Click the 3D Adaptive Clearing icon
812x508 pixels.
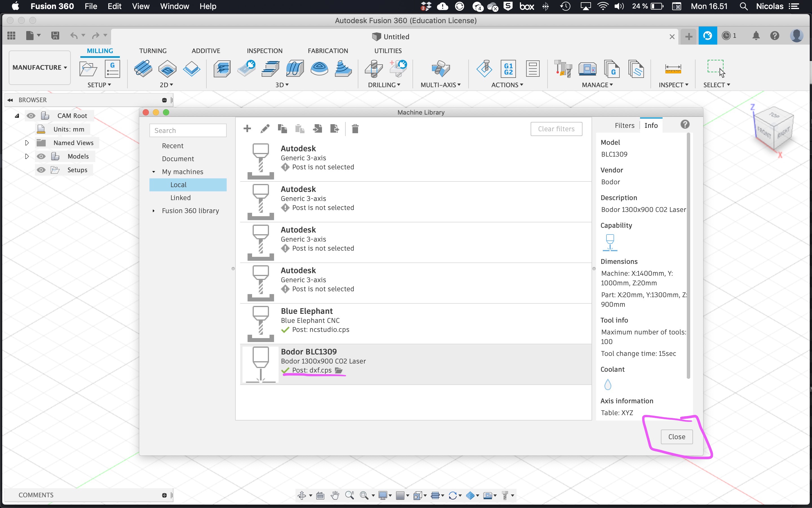click(222, 69)
